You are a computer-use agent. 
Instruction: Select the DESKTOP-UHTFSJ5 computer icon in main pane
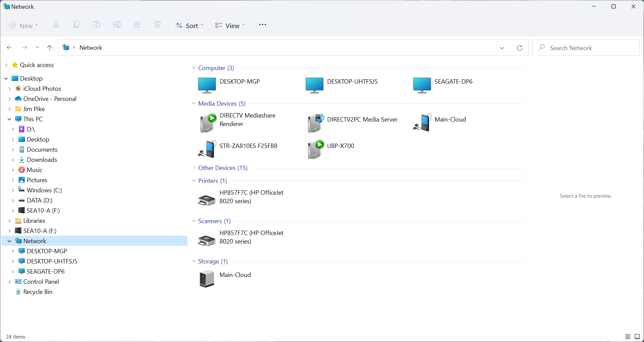[315, 85]
